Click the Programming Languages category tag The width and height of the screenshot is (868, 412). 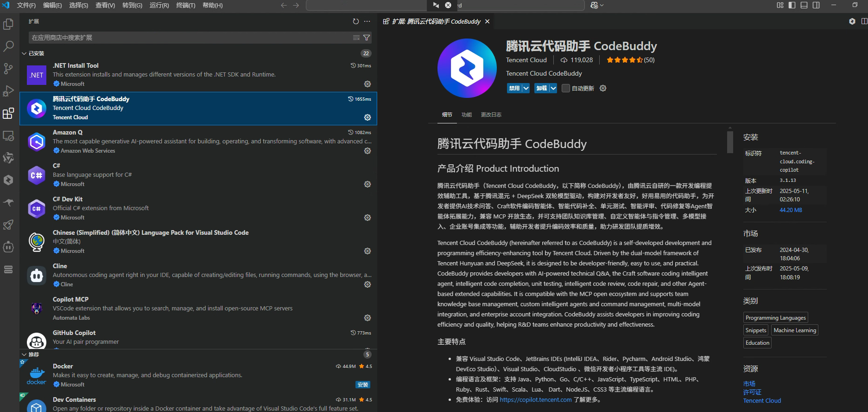(x=776, y=318)
